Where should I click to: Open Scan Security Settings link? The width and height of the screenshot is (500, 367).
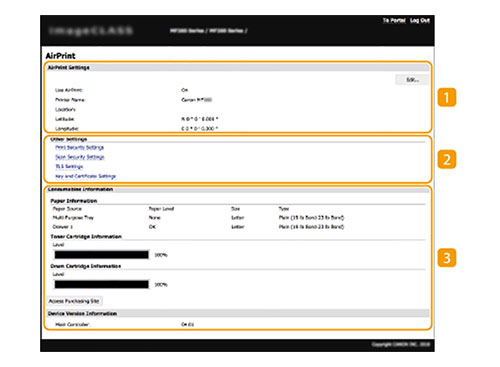[80, 157]
